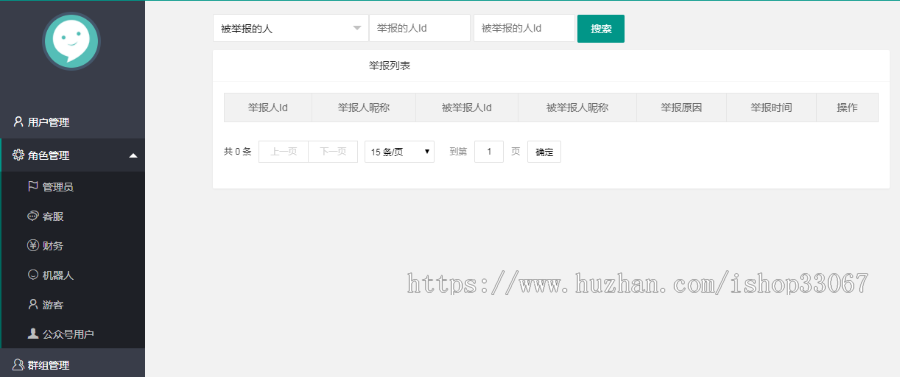Click the 举报时间 column header
The image size is (900, 377).
point(771,107)
